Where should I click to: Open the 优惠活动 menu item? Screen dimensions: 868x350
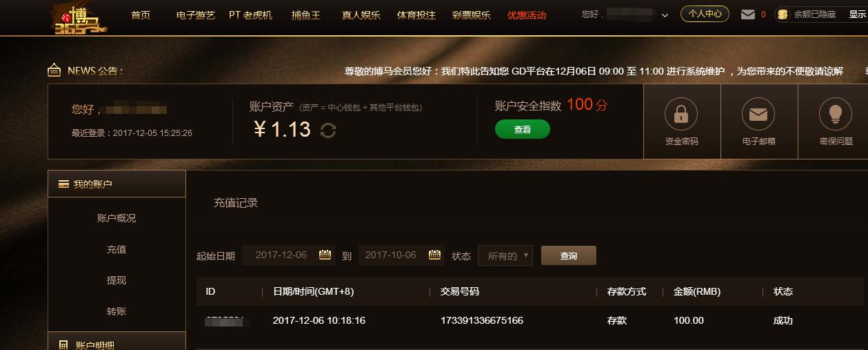pyautogui.click(x=527, y=15)
